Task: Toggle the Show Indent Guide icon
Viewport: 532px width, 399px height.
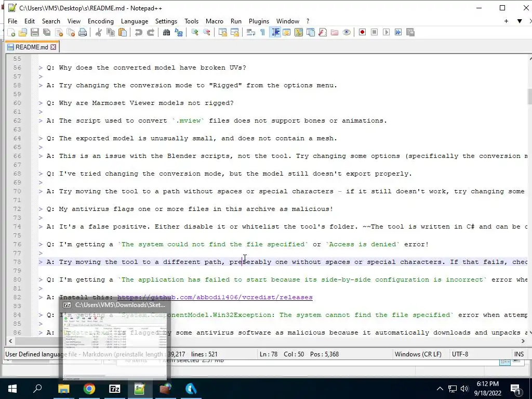Action: coord(275,32)
